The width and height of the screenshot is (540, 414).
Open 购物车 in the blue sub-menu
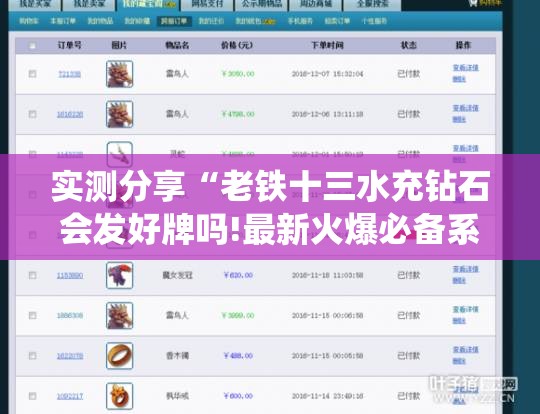29,21
